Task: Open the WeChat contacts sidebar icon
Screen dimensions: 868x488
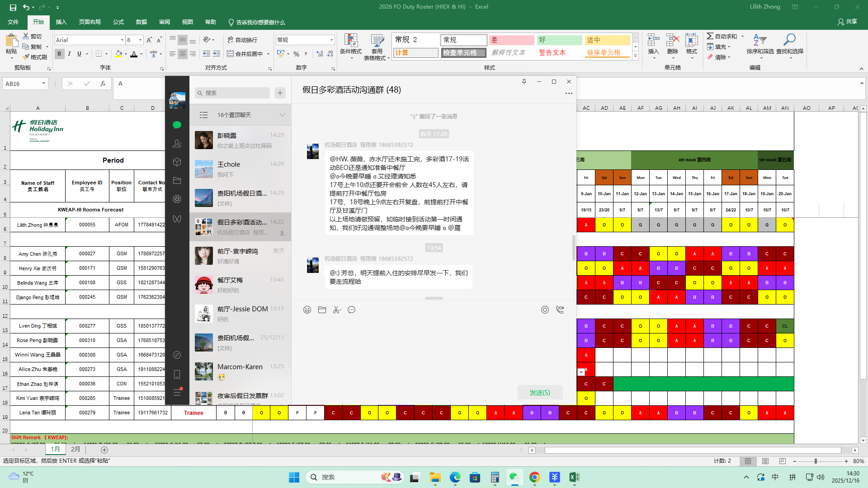Action: click(177, 143)
